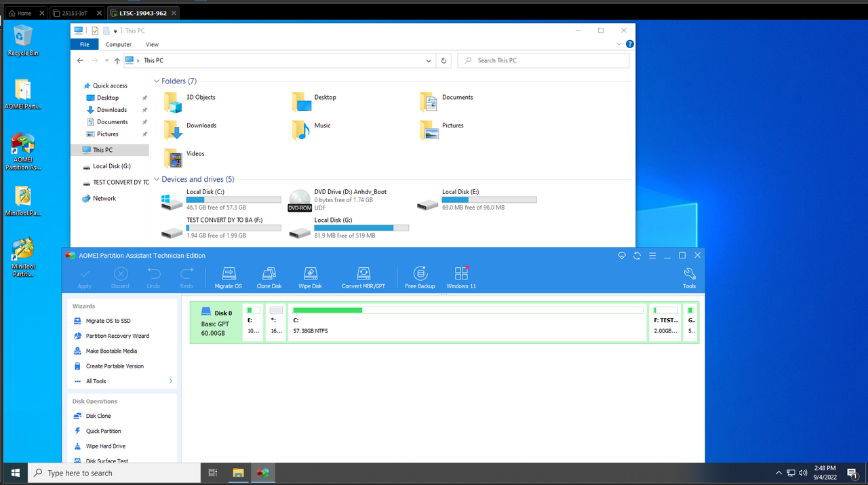Click the Discard toolbar icon
868x485 pixels.
point(120,277)
